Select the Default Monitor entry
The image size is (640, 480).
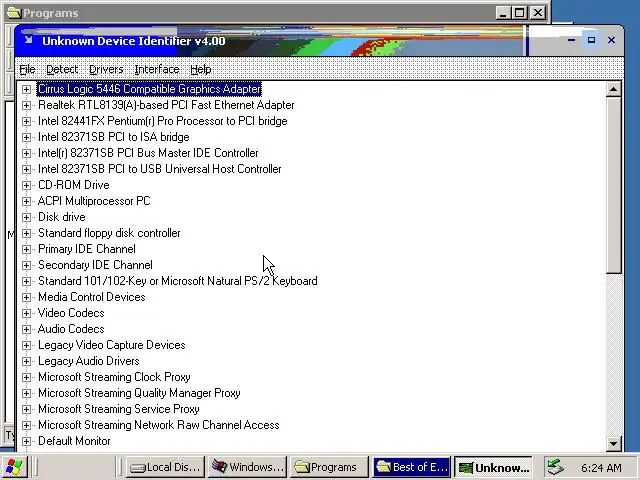pyautogui.click(x=74, y=441)
